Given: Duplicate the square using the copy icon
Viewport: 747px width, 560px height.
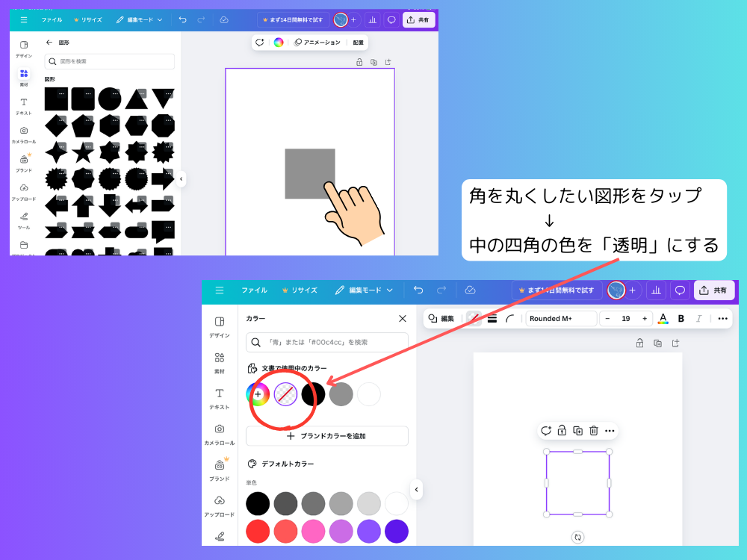Looking at the screenshot, I should pyautogui.click(x=577, y=430).
